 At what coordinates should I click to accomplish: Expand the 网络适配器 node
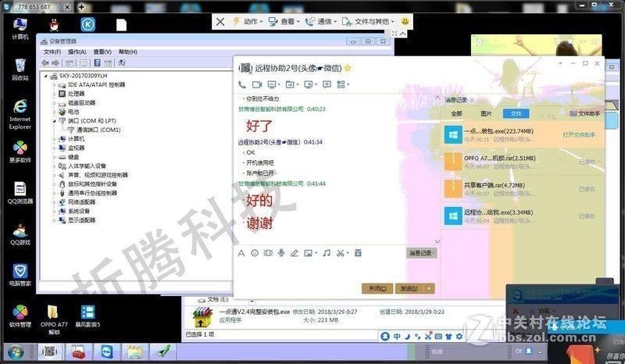55,202
